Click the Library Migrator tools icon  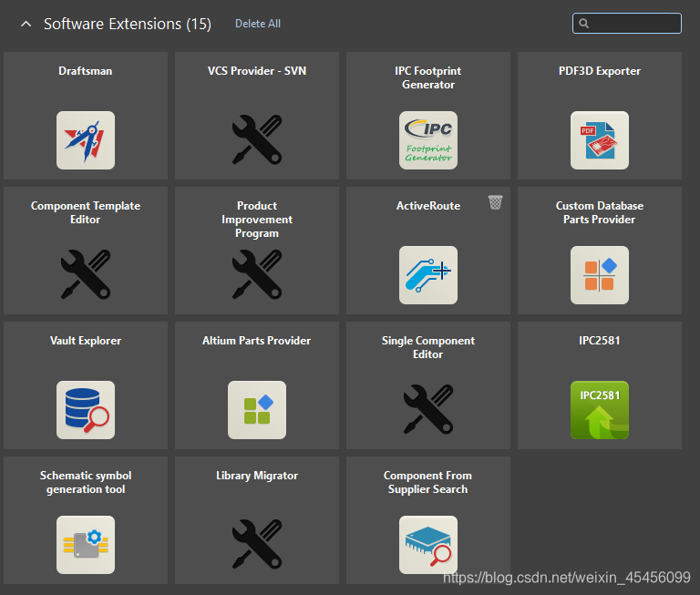click(257, 544)
